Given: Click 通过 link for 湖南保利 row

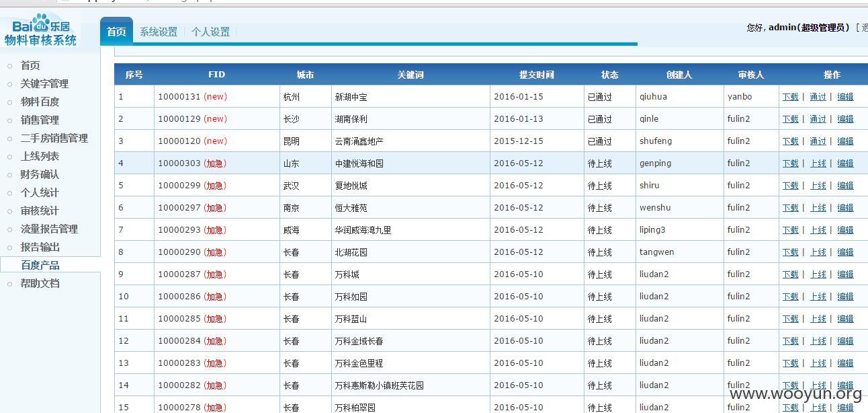Looking at the screenshot, I should pos(818,119).
